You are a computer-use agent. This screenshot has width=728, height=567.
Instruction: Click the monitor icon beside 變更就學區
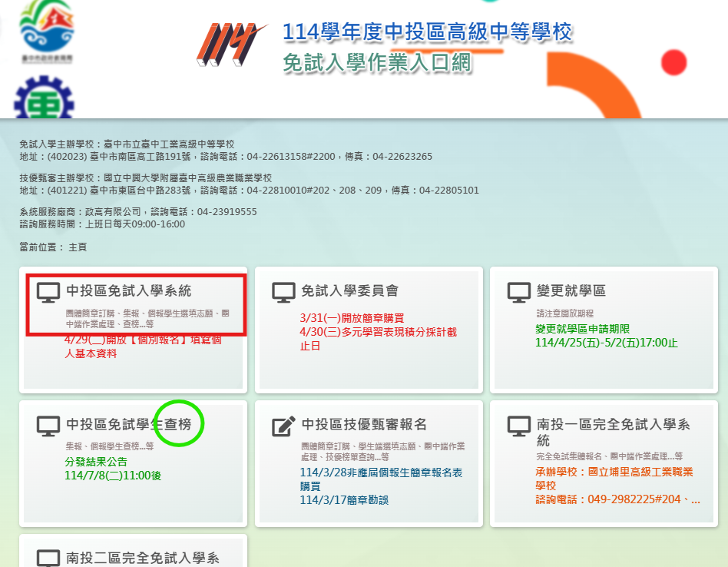tap(519, 293)
